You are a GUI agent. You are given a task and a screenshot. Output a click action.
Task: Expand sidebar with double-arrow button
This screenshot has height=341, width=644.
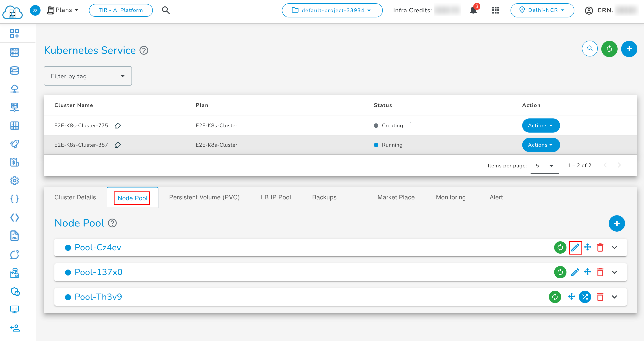pos(35,10)
